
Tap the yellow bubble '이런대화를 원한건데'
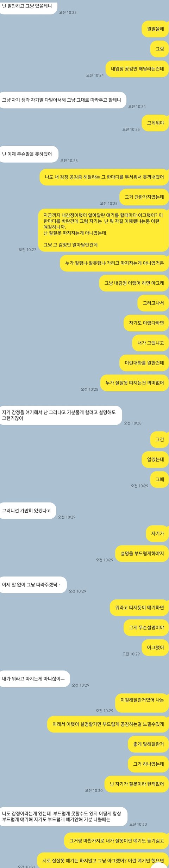[x=144, y=363]
